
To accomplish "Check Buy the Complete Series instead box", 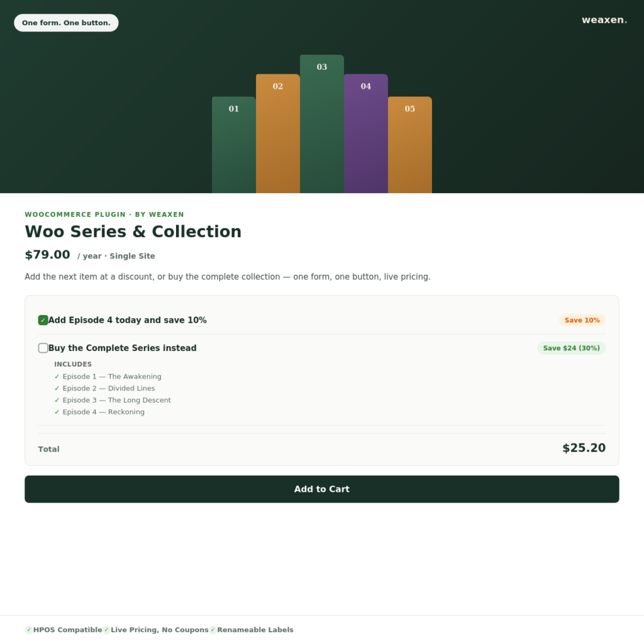I will click(43, 348).
